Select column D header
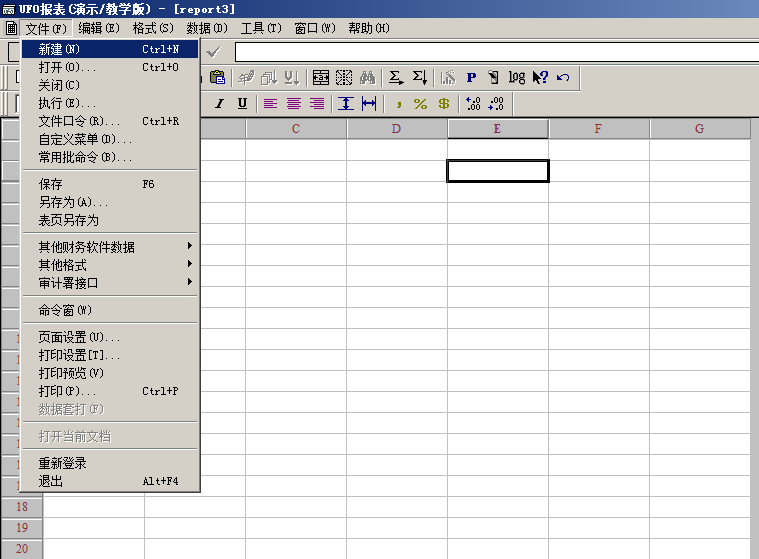The image size is (759, 559). coord(397,129)
